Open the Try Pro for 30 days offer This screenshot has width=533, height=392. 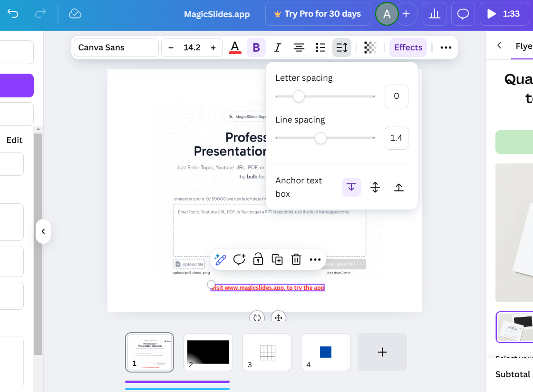318,14
